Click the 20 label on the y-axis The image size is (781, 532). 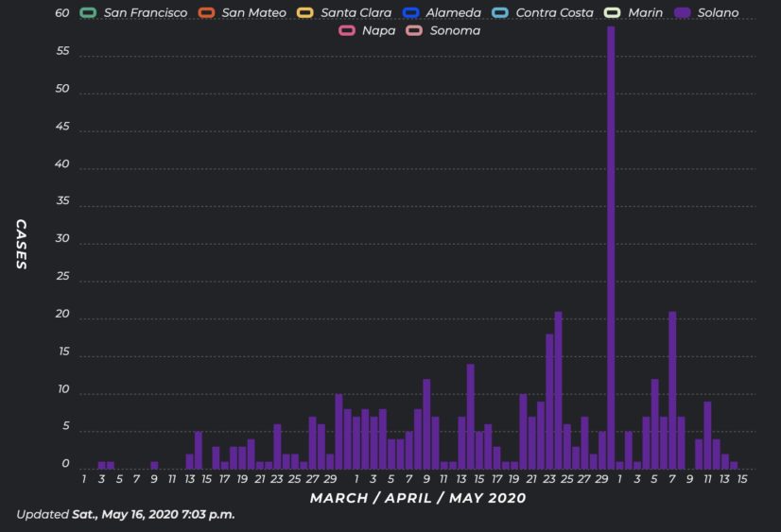tap(62, 314)
